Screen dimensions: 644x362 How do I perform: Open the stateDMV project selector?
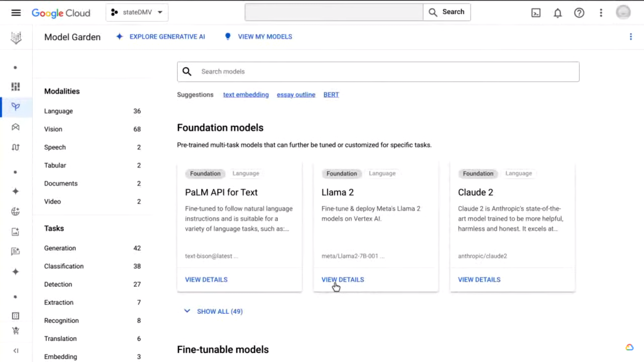[x=137, y=12]
